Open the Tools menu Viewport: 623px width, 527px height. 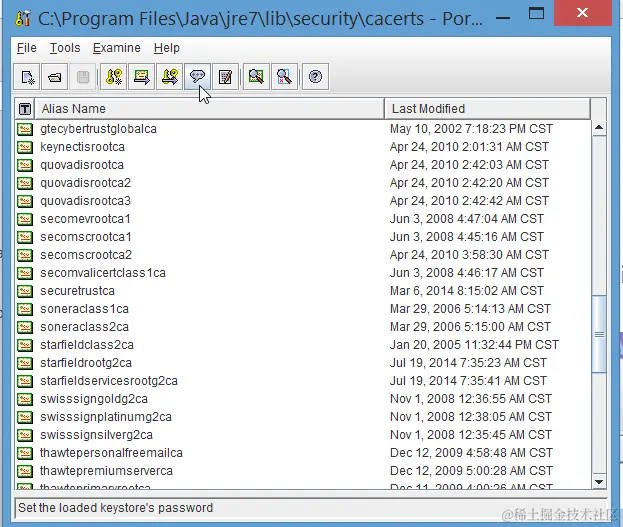coord(65,48)
